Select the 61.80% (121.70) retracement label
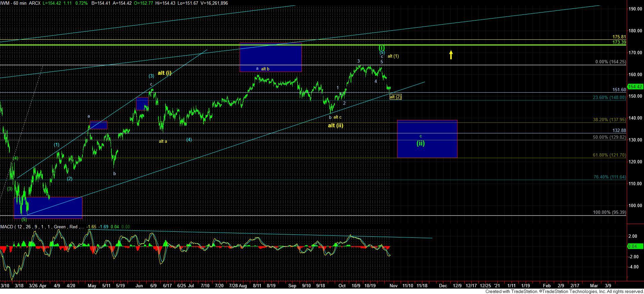The image size is (644, 294). coord(609,155)
